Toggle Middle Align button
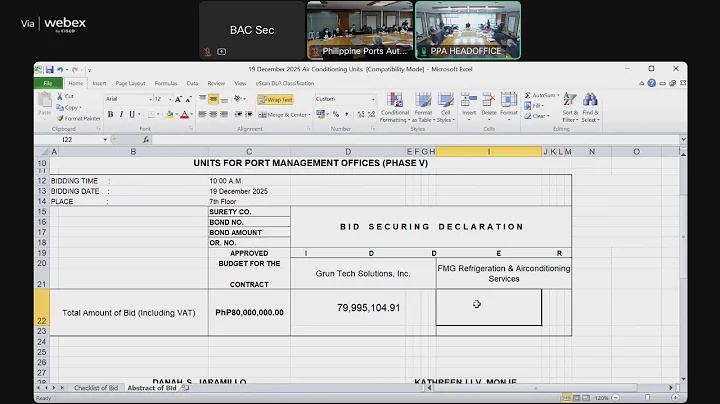 click(213, 99)
